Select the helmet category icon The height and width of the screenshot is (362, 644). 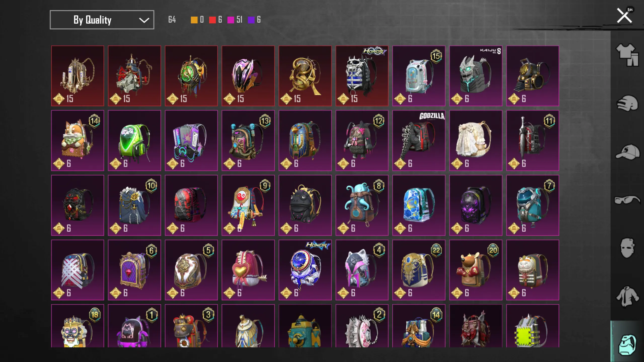[x=627, y=103]
